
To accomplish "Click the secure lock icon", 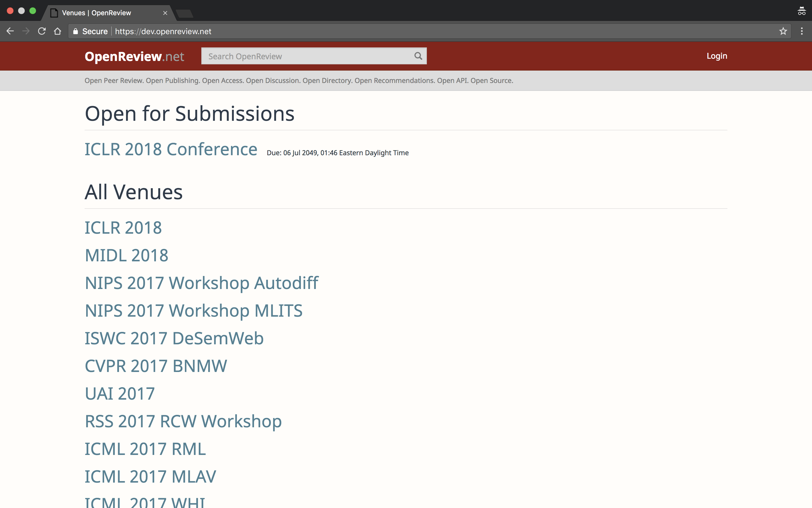I will (76, 31).
